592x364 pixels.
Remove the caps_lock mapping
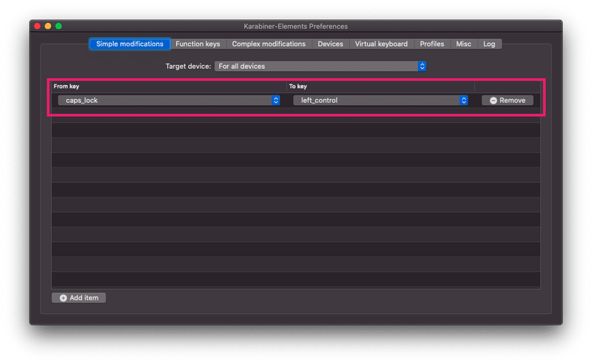click(508, 101)
